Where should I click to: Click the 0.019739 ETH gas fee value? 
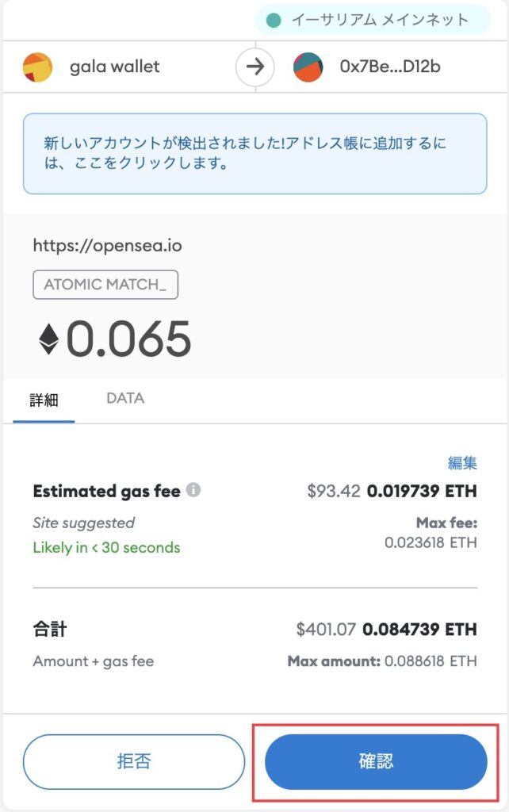click(x=422, y=491)
